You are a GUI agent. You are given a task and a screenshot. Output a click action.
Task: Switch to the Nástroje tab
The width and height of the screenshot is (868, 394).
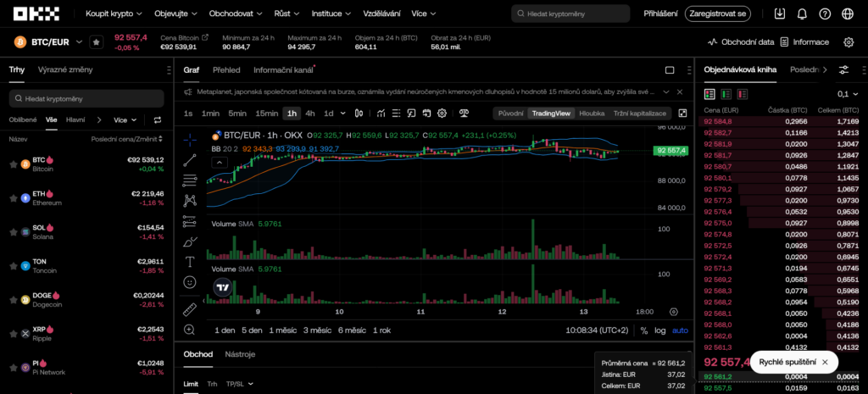coord(240,354)
